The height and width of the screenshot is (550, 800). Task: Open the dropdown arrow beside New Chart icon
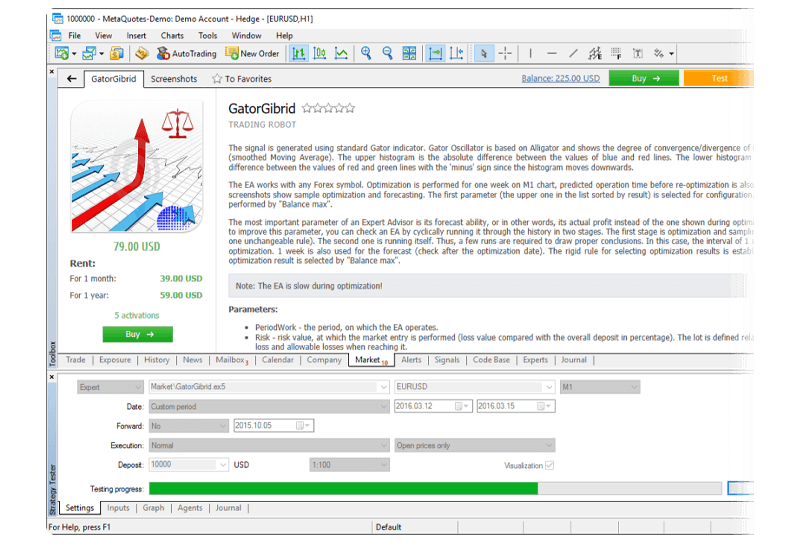click(74, 54)
